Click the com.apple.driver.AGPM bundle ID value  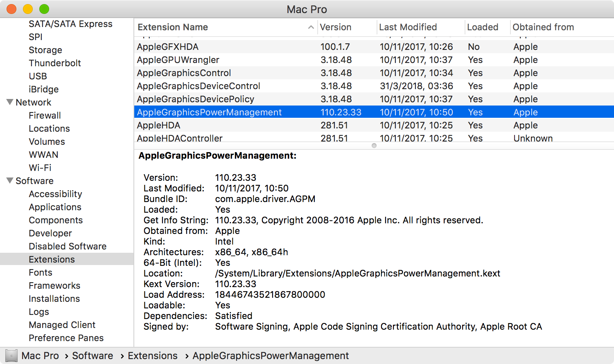click(265, 199)
